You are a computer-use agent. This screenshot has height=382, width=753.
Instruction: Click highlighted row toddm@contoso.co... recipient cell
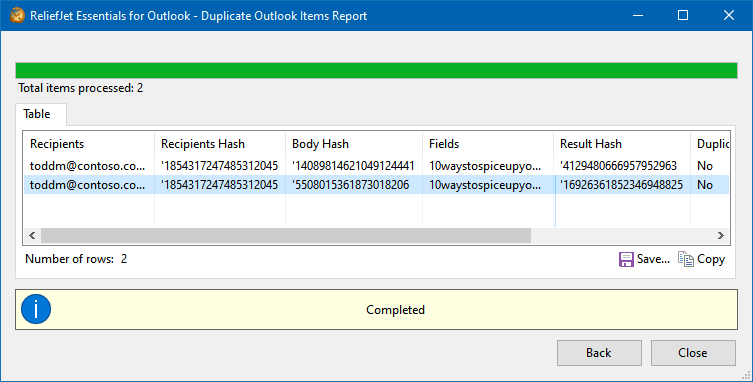[87, 185]
